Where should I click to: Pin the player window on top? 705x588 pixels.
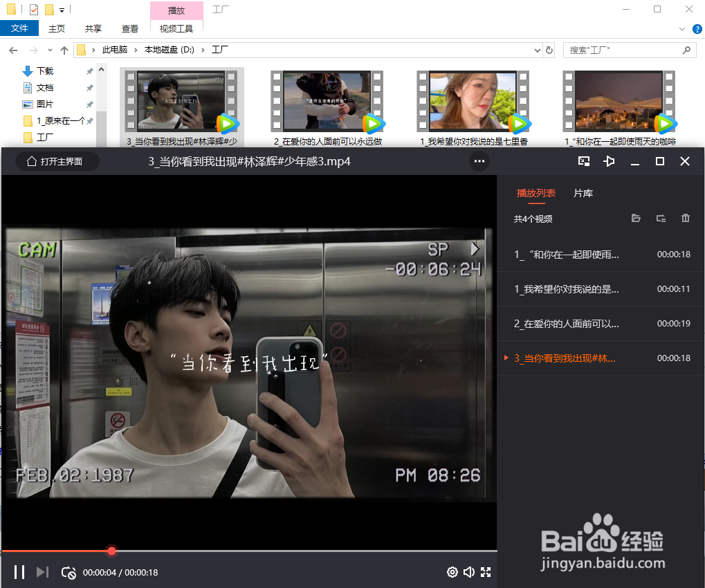609,161
